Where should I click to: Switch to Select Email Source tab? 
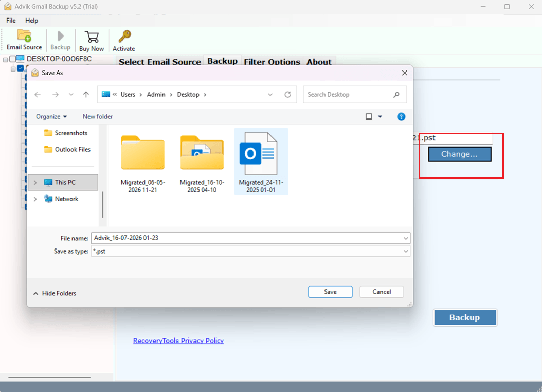point(160,62)
